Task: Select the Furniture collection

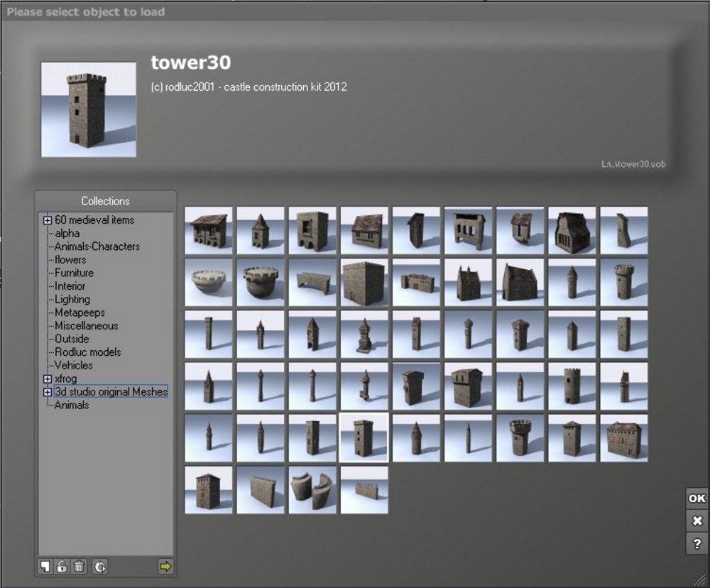Action: (74, 273)
